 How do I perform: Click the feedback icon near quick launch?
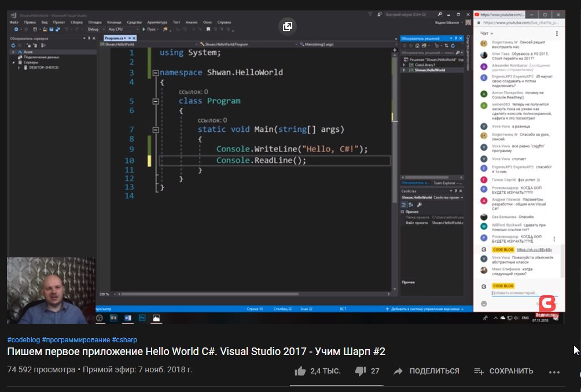pos(380,14)
